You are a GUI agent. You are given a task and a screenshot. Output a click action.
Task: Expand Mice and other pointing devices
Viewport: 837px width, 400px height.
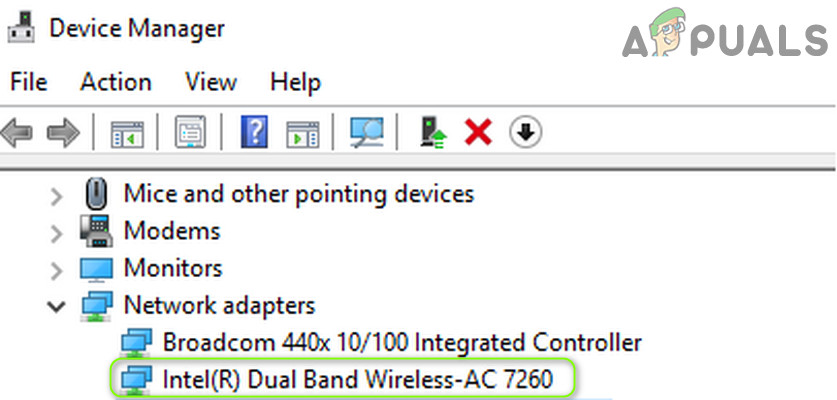point(57,194)
